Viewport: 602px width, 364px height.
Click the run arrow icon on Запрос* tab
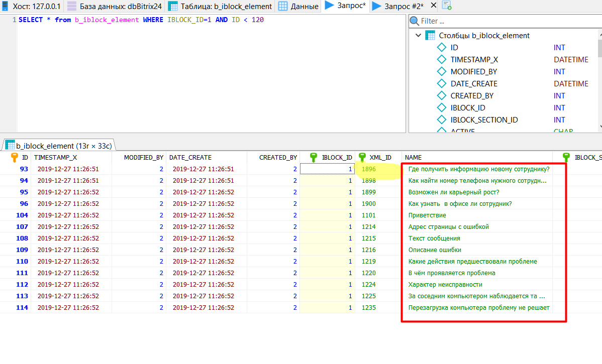tap(330, 6)
